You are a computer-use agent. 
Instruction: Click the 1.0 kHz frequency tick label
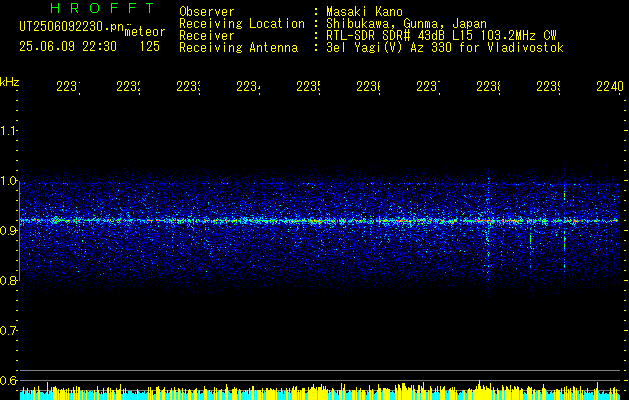(8, 181)
